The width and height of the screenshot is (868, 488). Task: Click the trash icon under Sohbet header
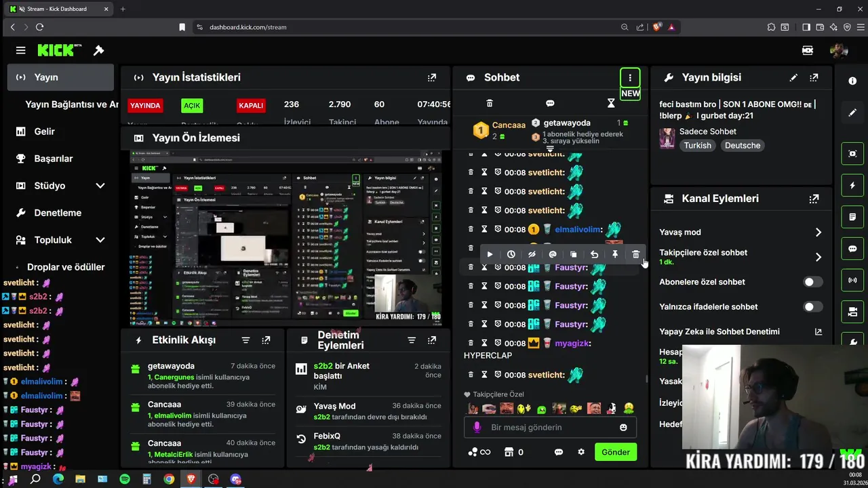click(490, 103)
